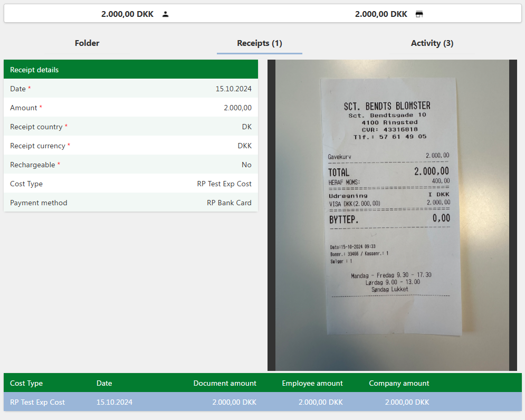
Task: Click the company total 2.000,00 DKK at top
Action: click(x=381, y=14)
